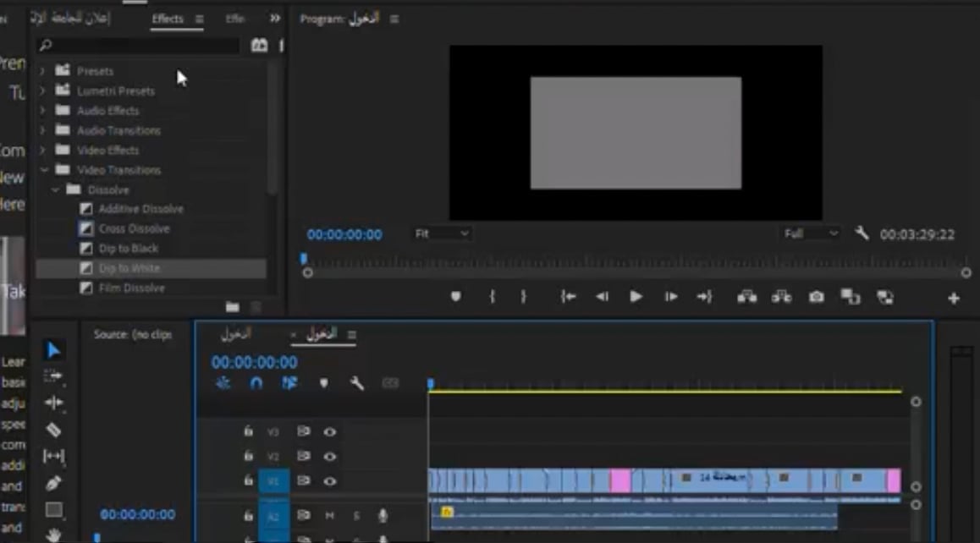
Task: Select the Ripple Edit tool
Action: 54,403
